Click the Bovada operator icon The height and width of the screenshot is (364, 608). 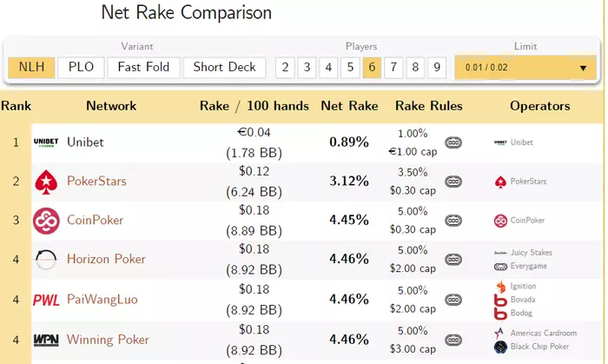coord(500,300)
